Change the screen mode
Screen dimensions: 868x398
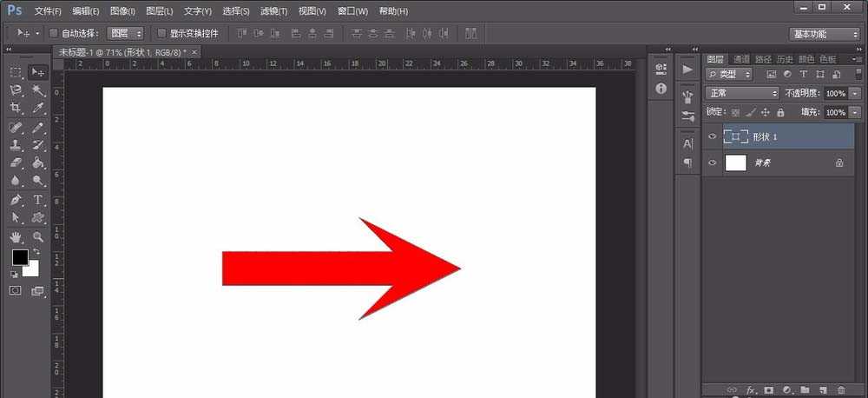point(37,290)
